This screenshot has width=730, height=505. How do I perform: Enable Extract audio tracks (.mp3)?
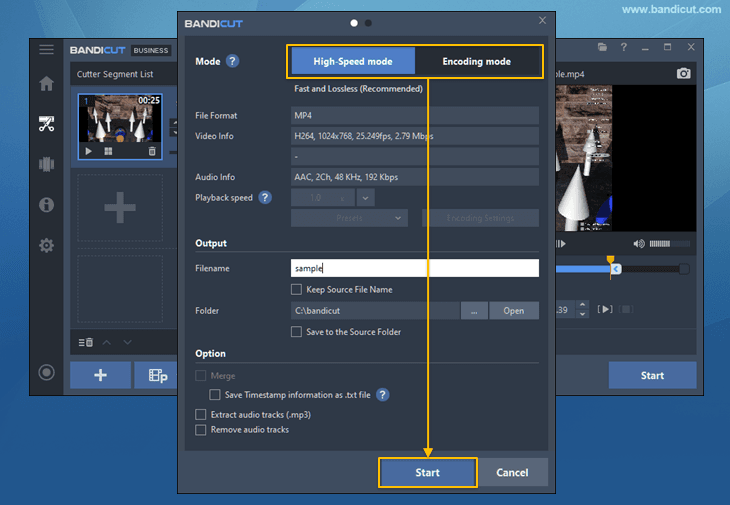[201, 415]
